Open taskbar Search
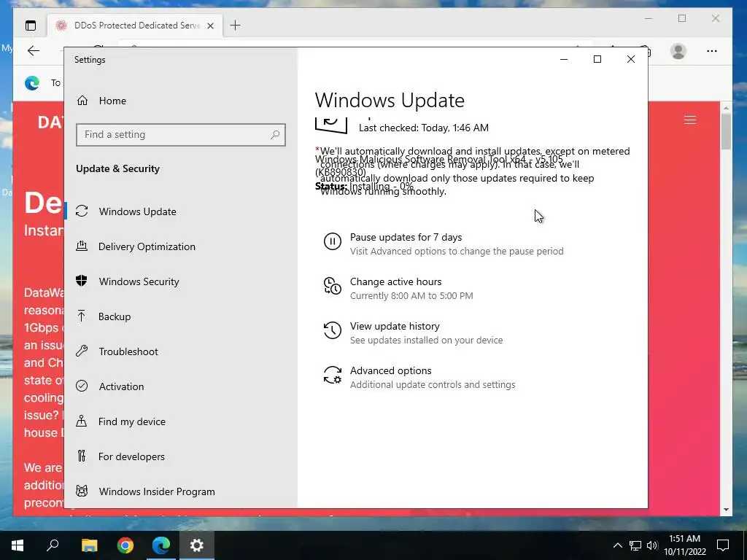747x560 pixels. pyautogui.click(x=53, y=545)
